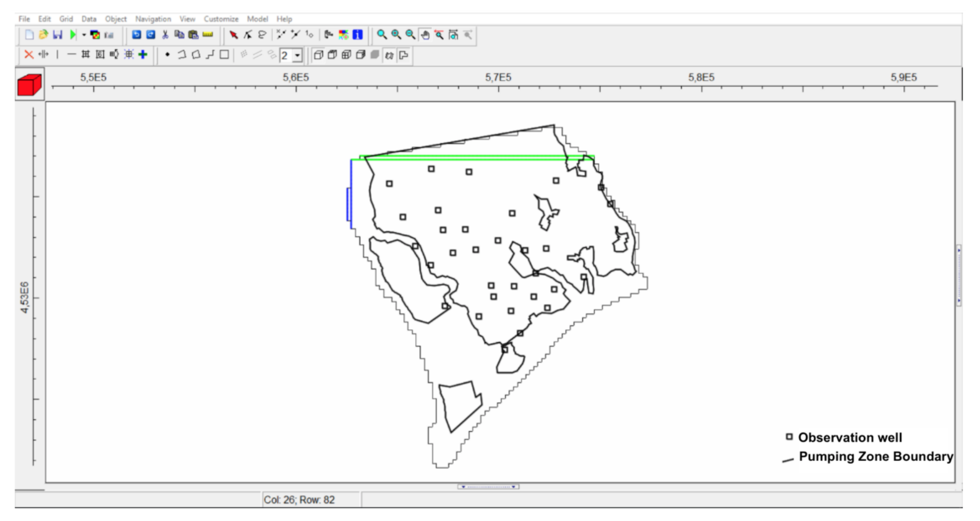Expand the collapsed bottom panel splitter
The image size is (980, 521).
pos(488,487)
